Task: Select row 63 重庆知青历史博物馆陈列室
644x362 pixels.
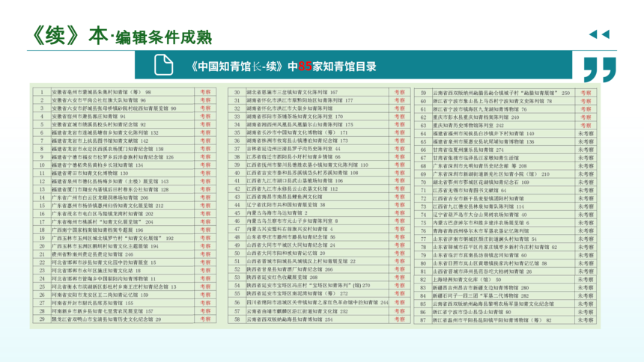Action: point(505,126)
